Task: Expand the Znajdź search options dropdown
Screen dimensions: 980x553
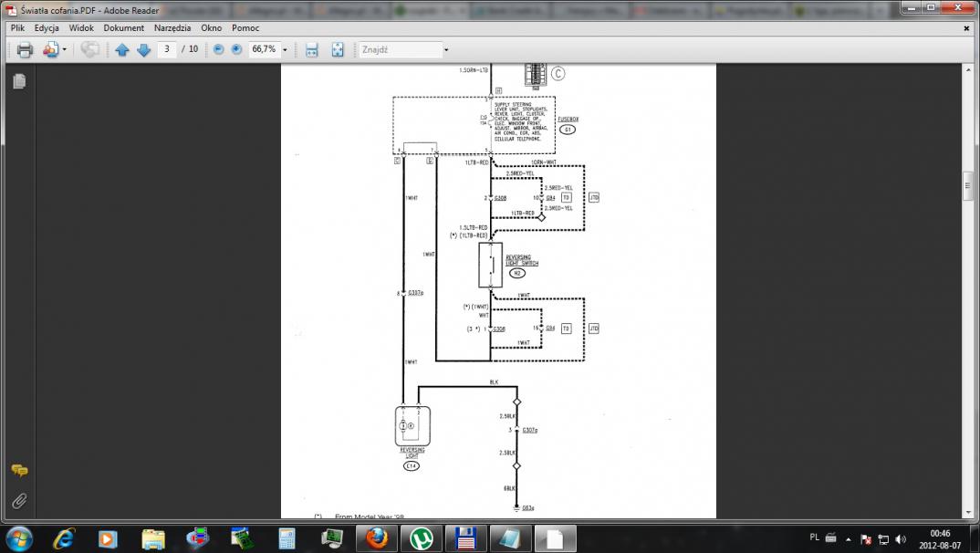Action: (x=446, y=49)
